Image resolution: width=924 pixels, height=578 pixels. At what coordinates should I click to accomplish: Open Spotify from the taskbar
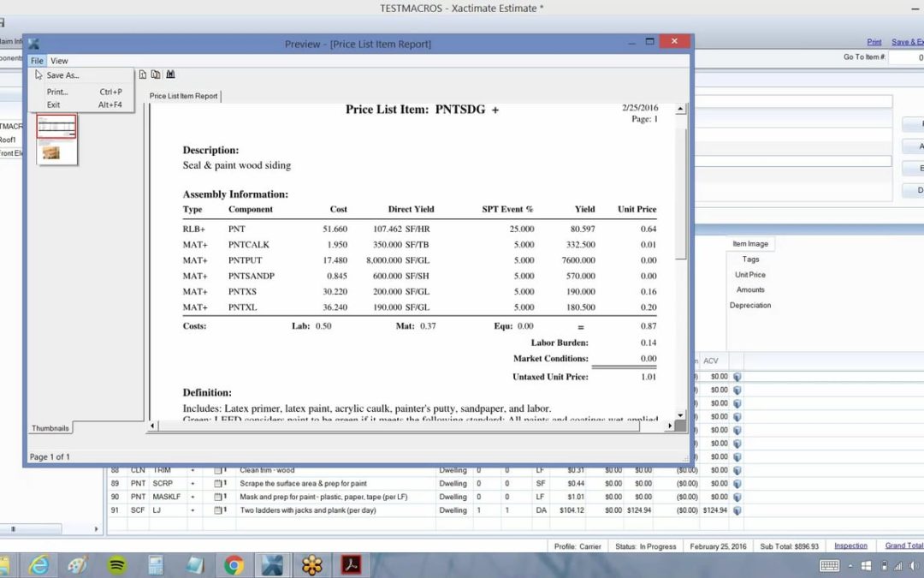click(117, 565)
